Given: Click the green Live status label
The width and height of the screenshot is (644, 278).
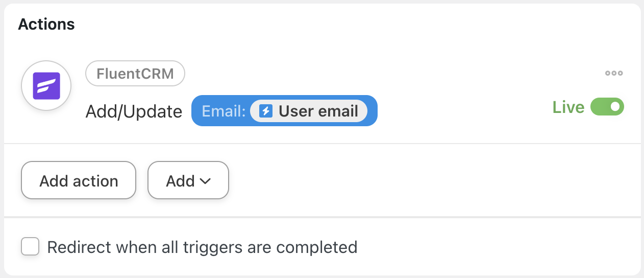Looking at the screenshot, I should [568, 107].
